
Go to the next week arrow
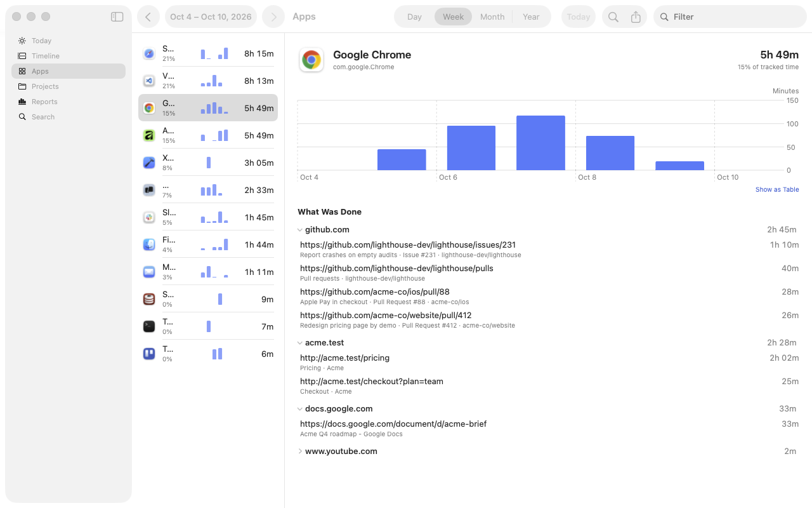click(x=273, y=17)
